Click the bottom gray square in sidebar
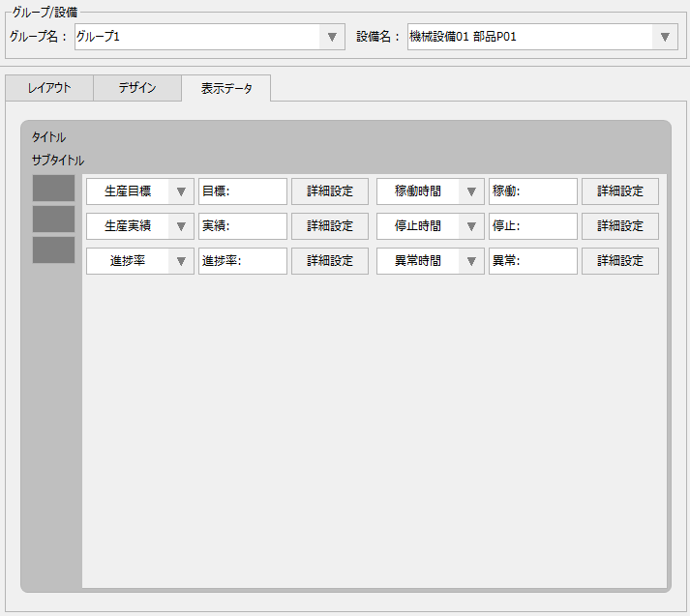690x616 pixels. (x=53, y=250)
